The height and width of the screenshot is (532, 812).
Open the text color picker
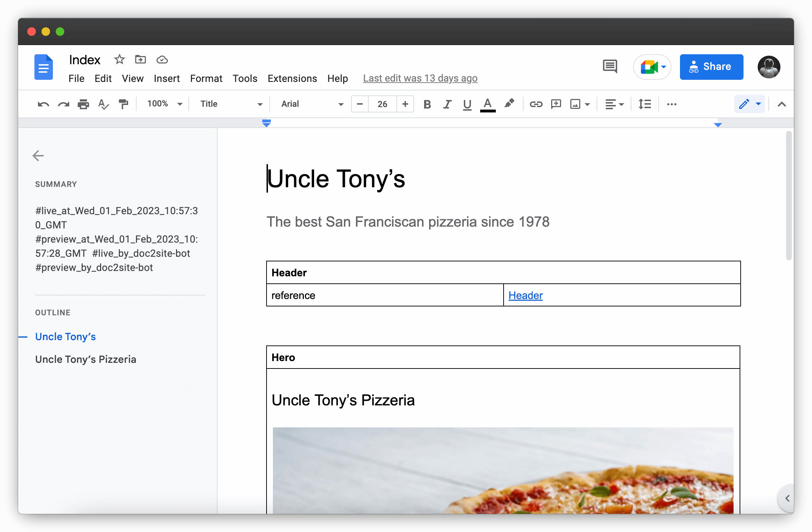[x=488, y=104]
